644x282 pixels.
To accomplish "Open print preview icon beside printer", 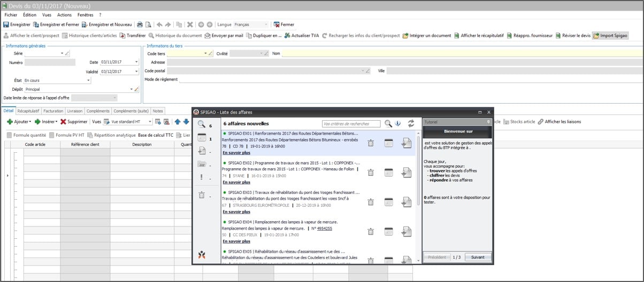I will 148,25.
